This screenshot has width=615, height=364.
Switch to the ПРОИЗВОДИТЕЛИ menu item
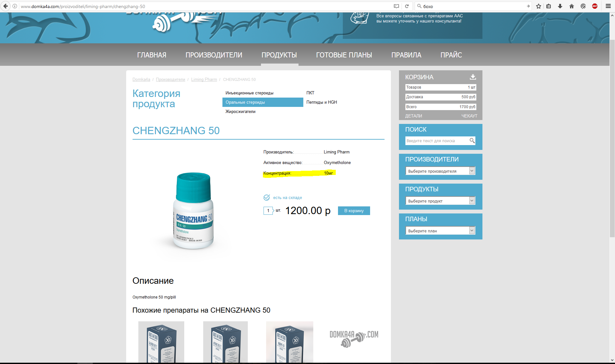tap(213, 55)
